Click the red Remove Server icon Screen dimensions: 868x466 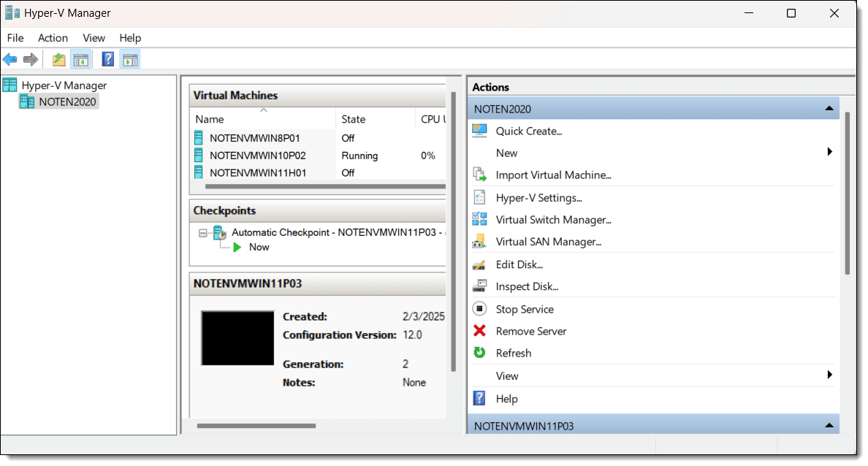pos(480,331)
